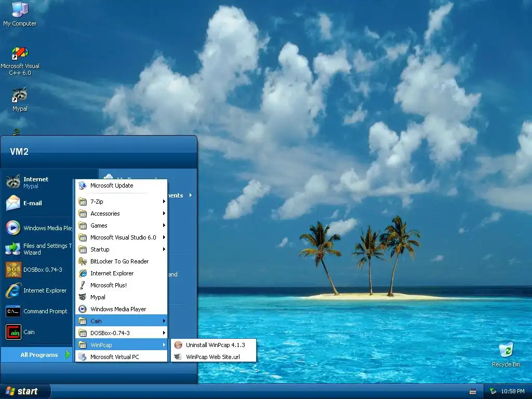The width and height of the screenshot is (532, 399).
Task: Click Microsoft Virtual PC icon
Action: pyautogui.click(x=83, y=357)
